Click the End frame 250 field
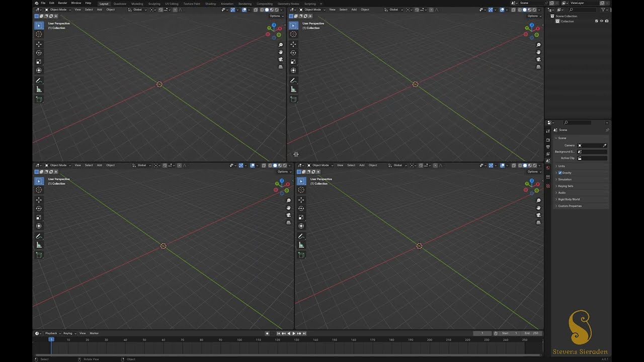 point(532,333)
